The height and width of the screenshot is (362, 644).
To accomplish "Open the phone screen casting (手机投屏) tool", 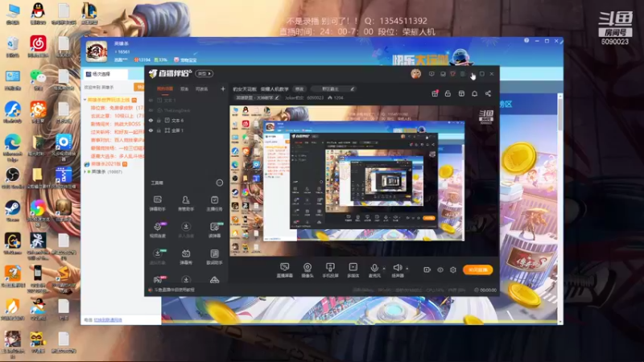I will click(330, 270).
